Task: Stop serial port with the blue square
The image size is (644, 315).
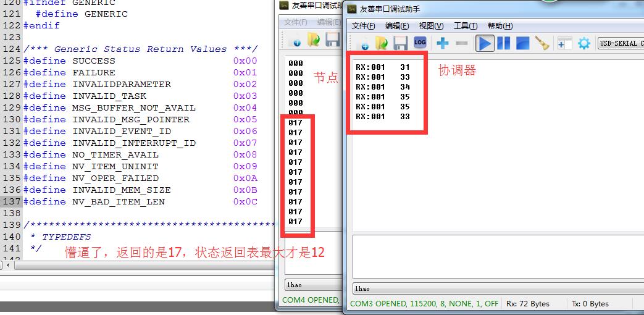Action: [x=522, y=43]
